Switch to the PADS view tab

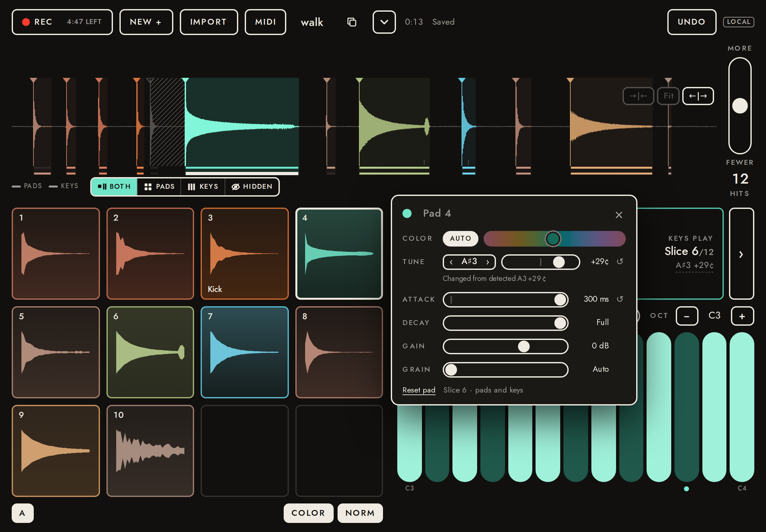pyautogui.click(x=159, y=187)
